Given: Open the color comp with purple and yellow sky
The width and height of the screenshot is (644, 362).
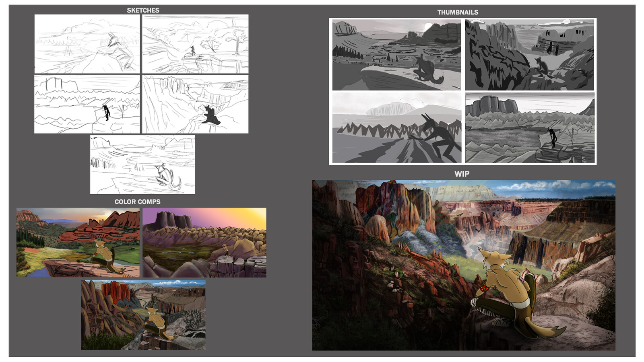Looking at the screenshot, I should coord(204,243).
